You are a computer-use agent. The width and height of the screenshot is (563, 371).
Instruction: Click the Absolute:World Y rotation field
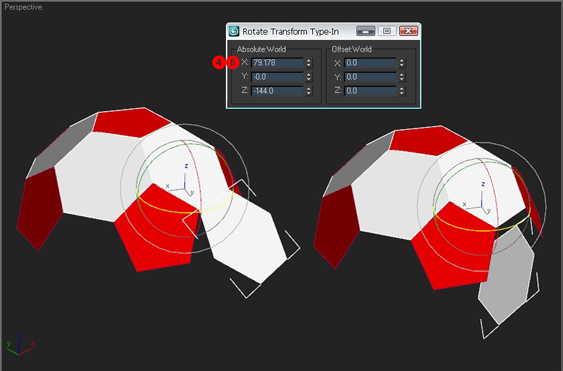click(x=277, y=77)
